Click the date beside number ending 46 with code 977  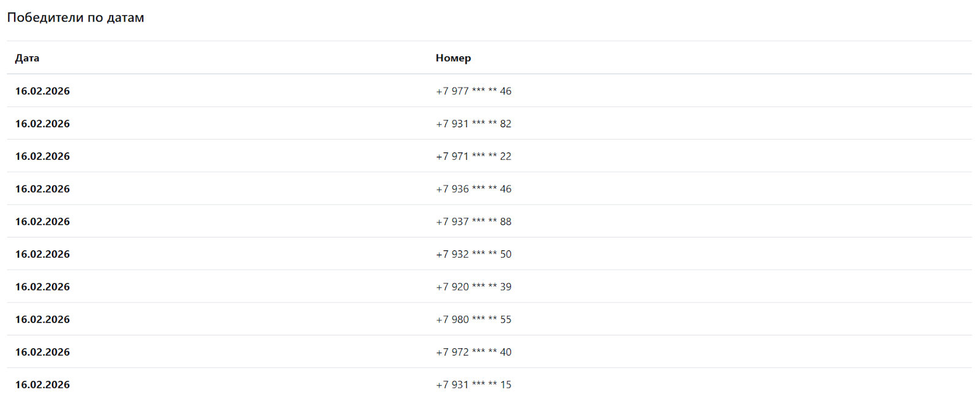tap(43, 91)
